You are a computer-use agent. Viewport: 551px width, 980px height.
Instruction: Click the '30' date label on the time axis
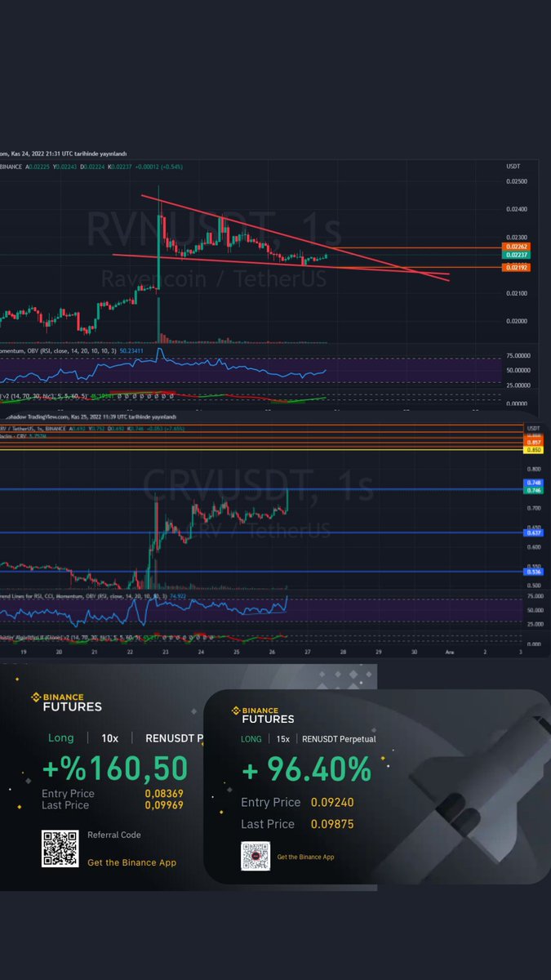coord(414,653)
